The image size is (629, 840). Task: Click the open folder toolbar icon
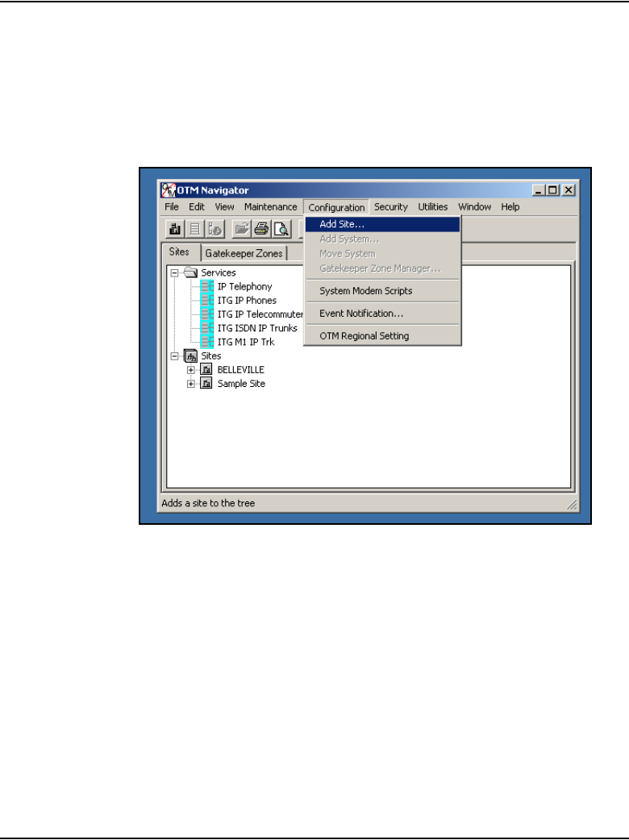[x=242, y=229]
